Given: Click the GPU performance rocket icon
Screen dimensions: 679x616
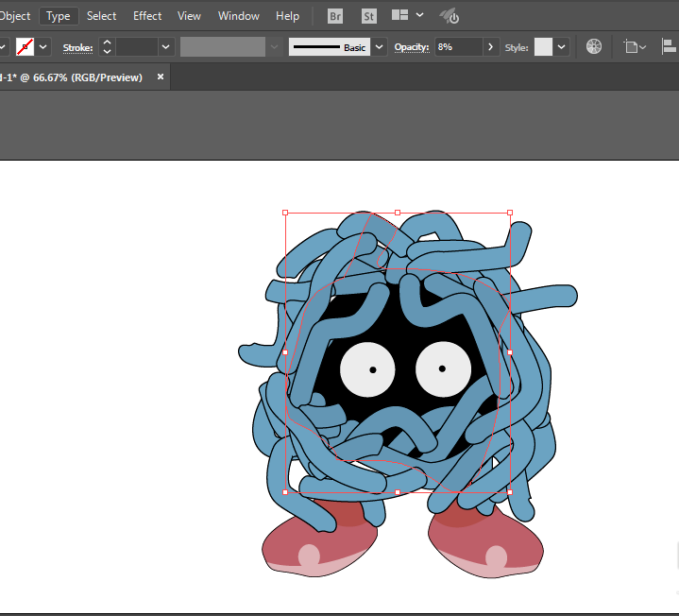Looking at the screenshot, I should (x=450, y=16).
